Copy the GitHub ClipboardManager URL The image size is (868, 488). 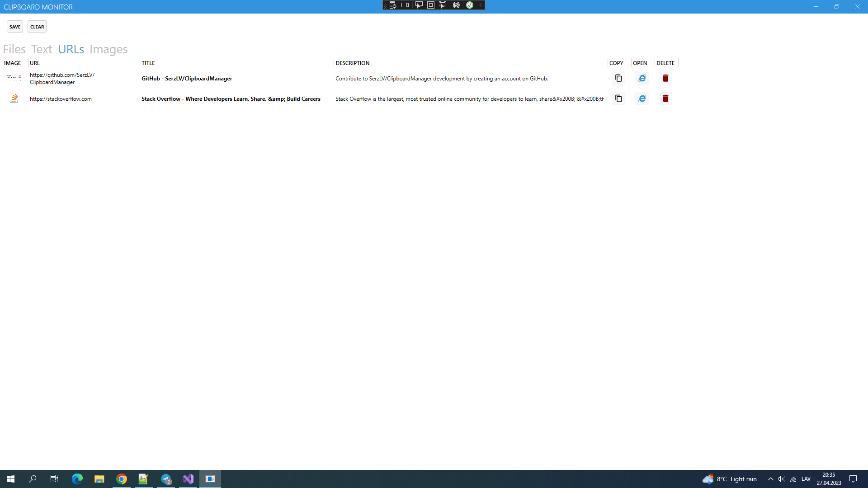click(618, 78)
